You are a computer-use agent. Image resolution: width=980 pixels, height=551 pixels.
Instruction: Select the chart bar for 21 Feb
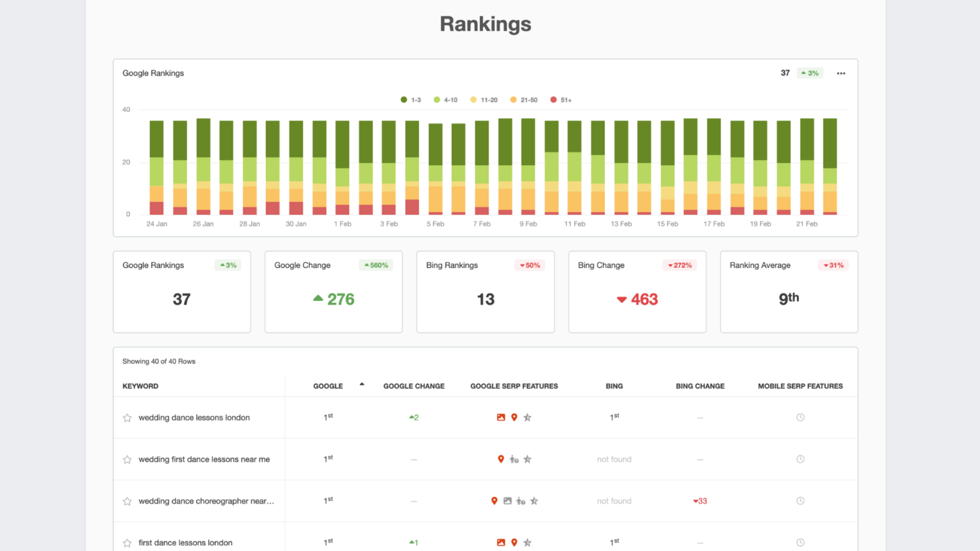click(x=807, y=166)
